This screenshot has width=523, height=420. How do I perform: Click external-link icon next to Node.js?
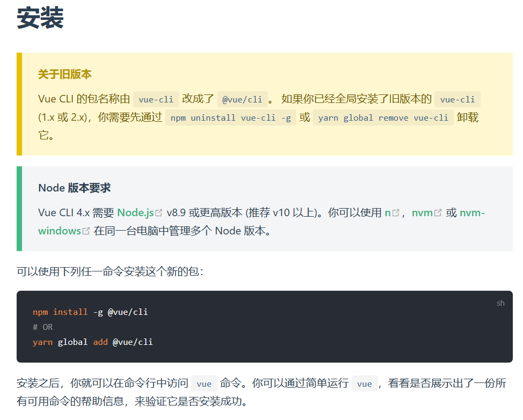click(159, 213)
